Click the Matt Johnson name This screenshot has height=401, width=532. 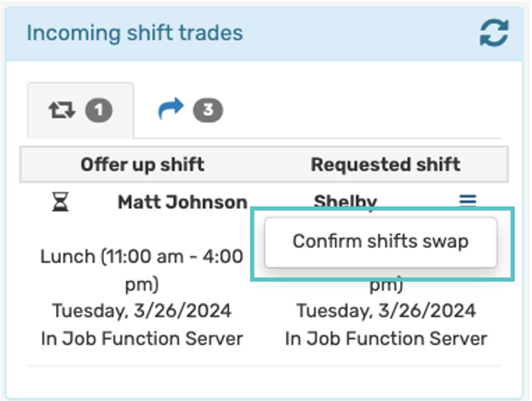pyautogui.click(x=182, y=202)
